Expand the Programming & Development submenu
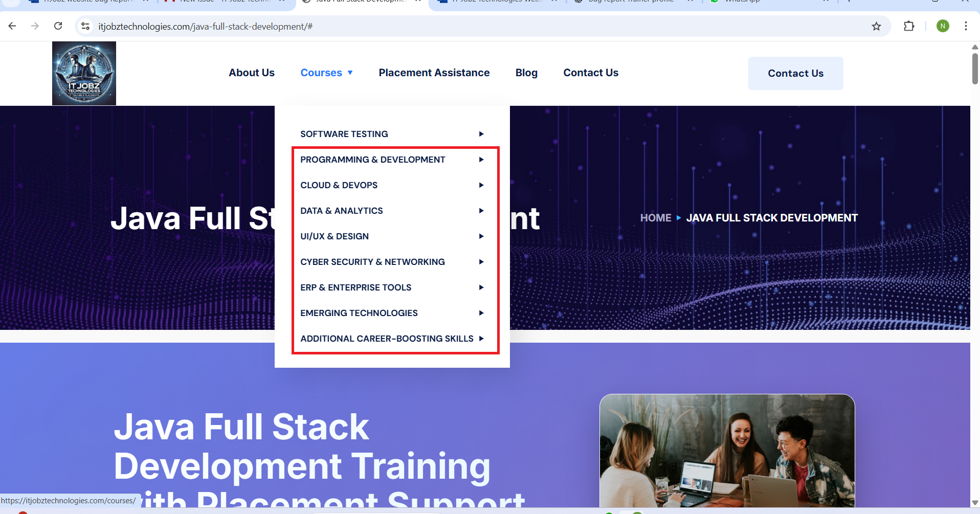This screenshot has width=980, height=514. (372, 160)
